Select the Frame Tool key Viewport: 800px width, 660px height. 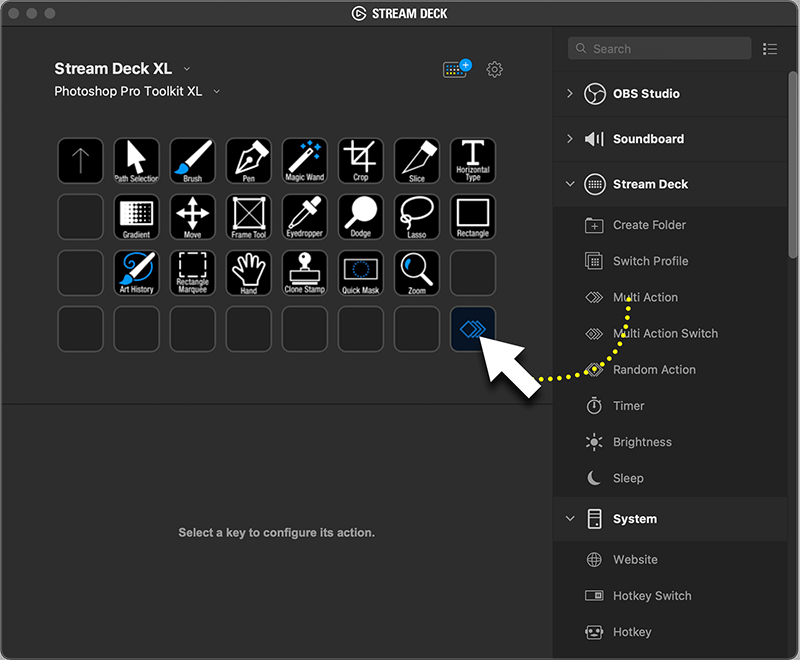[x=248, y=217]
